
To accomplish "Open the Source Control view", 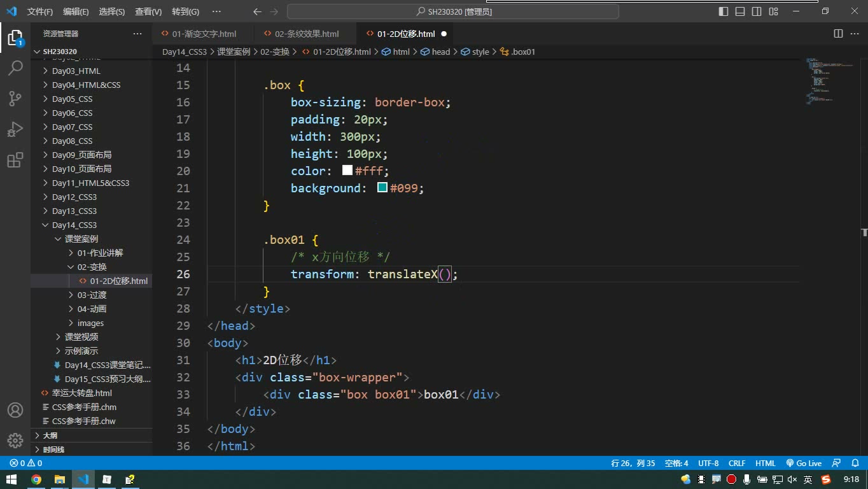I will tap(15, 99).
